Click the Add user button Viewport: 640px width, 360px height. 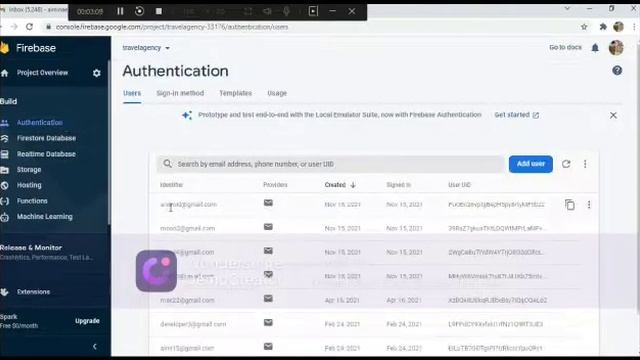[x=531, y=164]
